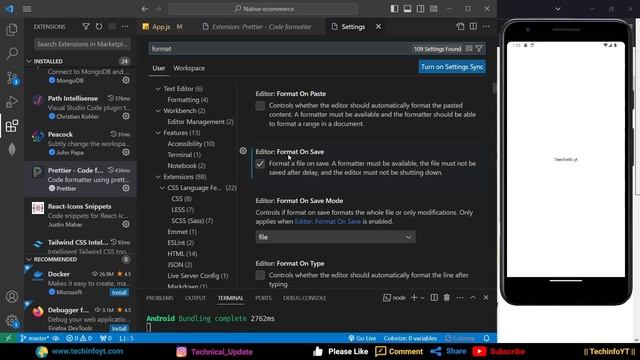Click Search Extensions in Marketplace field
640x360 pixels.
(x=82, y=44)
